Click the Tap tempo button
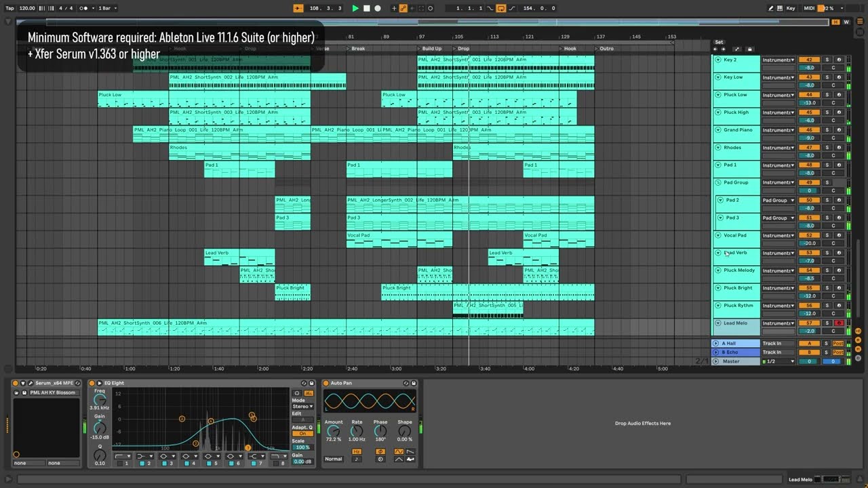Viewport: 868px width, 488px height. click(x=9, y=8)
